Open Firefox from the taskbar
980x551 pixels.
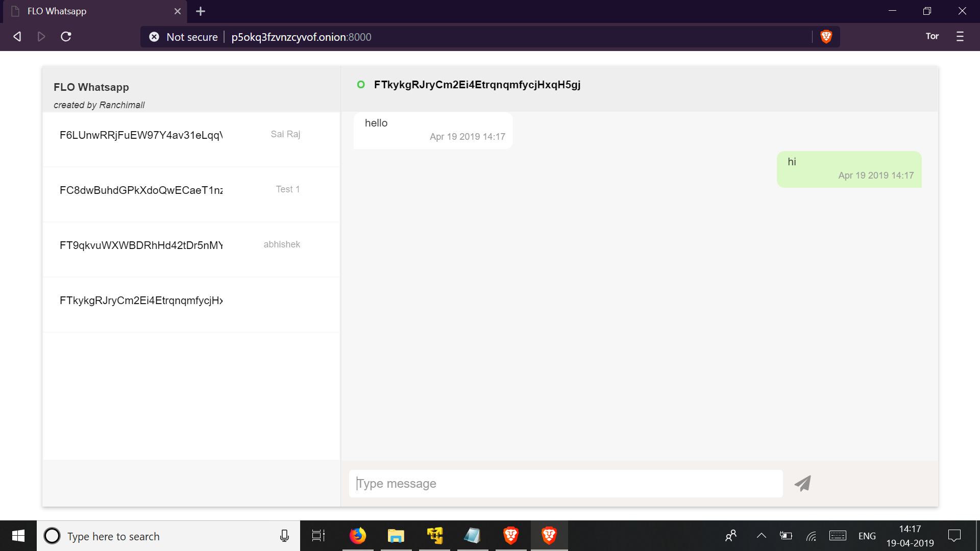[357, 536]
